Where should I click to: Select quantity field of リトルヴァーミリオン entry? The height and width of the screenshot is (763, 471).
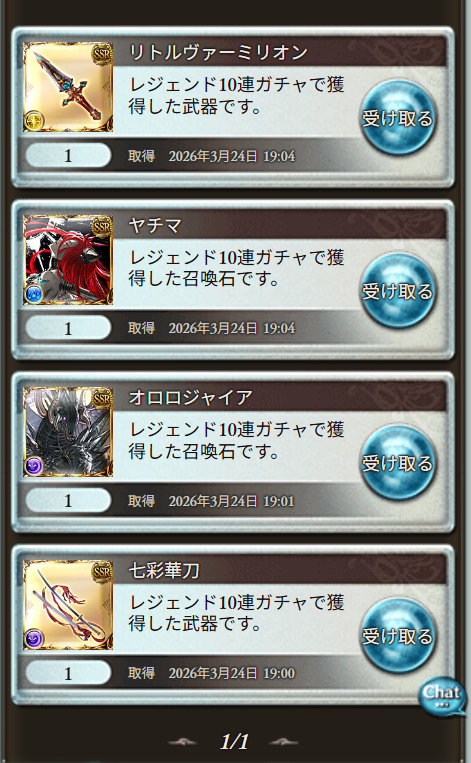[x=68, y=156]
